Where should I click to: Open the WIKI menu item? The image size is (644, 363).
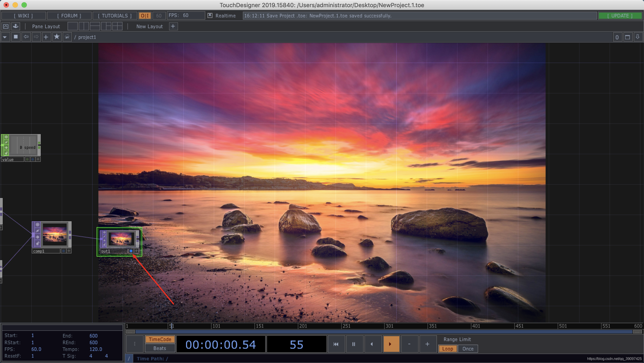(23, 15)
